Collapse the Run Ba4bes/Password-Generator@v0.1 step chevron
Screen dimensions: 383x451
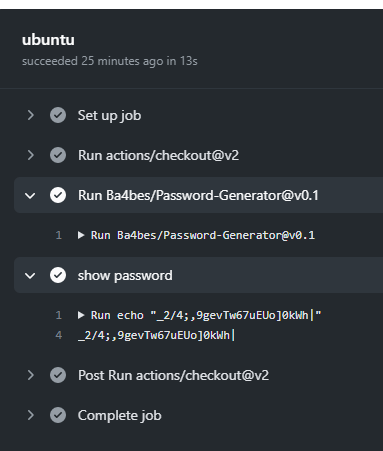click(30, 196)
